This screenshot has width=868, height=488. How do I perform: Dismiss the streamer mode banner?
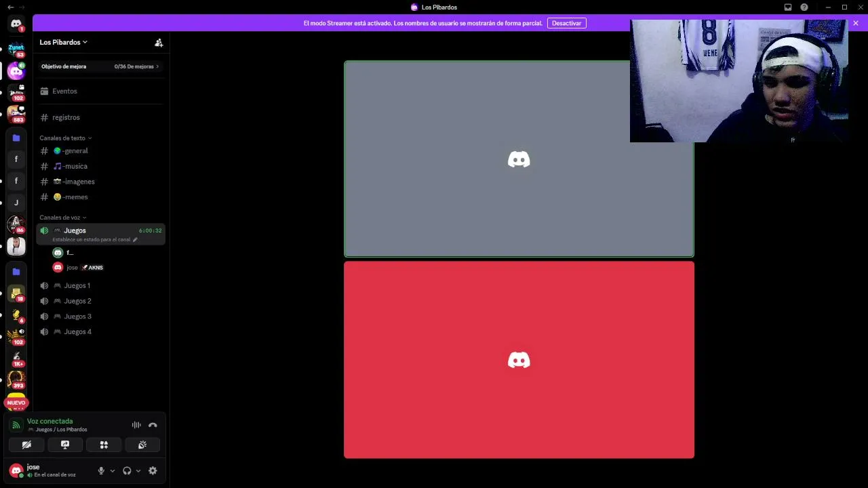(856, 23)
